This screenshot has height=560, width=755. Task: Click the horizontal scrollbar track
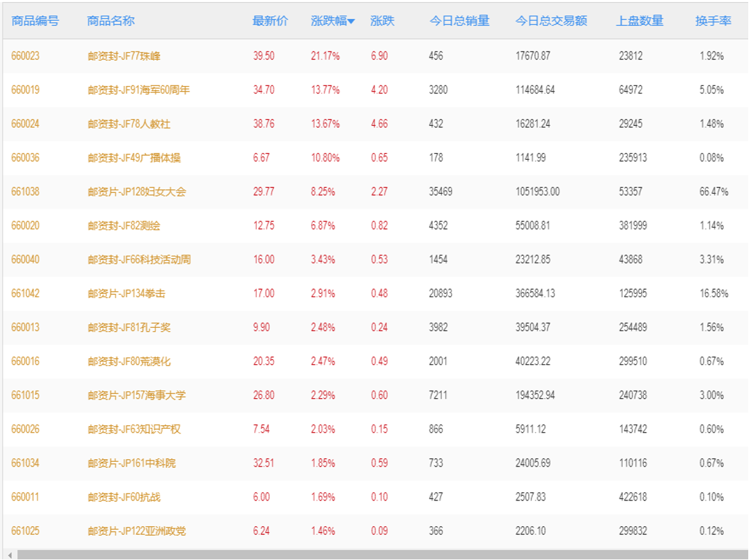(383, 555)
